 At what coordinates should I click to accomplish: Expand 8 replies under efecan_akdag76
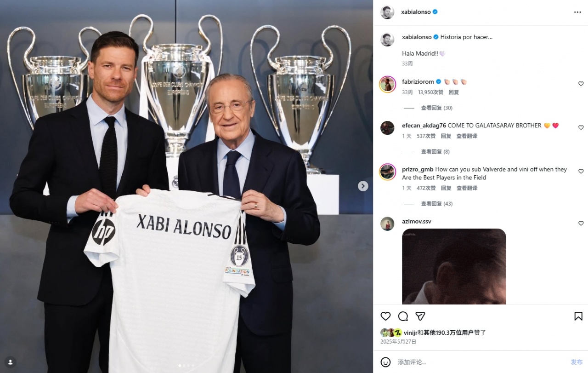tap(435, 152)
